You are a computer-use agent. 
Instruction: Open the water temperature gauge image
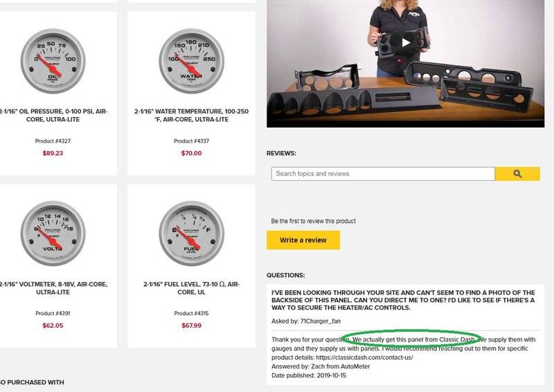pos(192,61)
